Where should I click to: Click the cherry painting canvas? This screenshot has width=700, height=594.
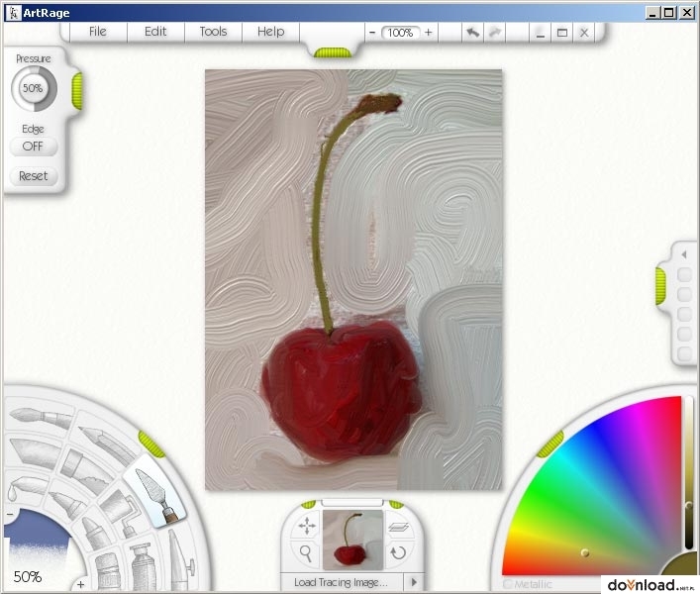[353, 280]
